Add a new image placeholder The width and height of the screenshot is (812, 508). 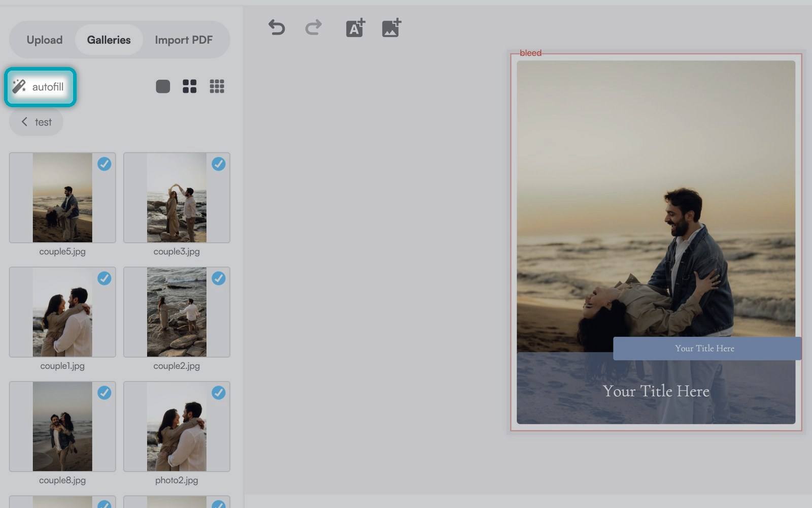pos(391,28)
